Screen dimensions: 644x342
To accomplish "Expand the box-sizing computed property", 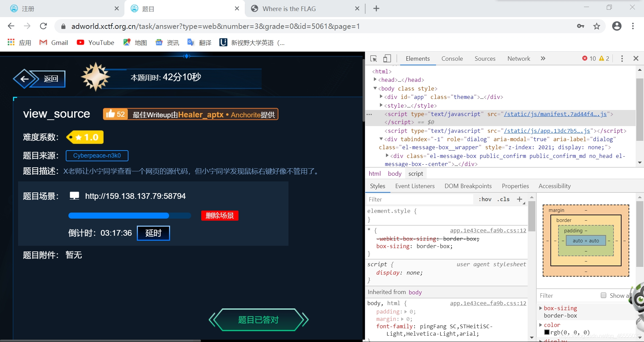I will click(x=541, y=308).
